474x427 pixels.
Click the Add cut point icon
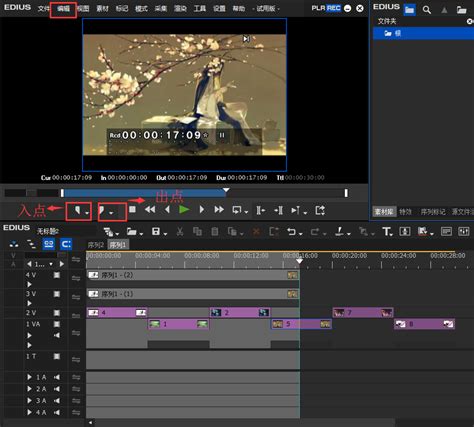[x=339, y=231]
